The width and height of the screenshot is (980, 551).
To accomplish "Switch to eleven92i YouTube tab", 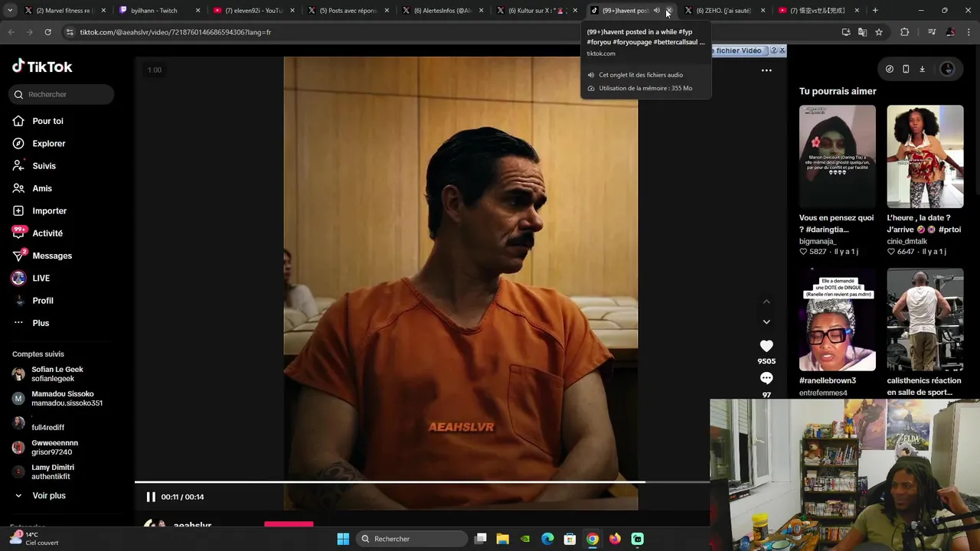I will (253, 11).
